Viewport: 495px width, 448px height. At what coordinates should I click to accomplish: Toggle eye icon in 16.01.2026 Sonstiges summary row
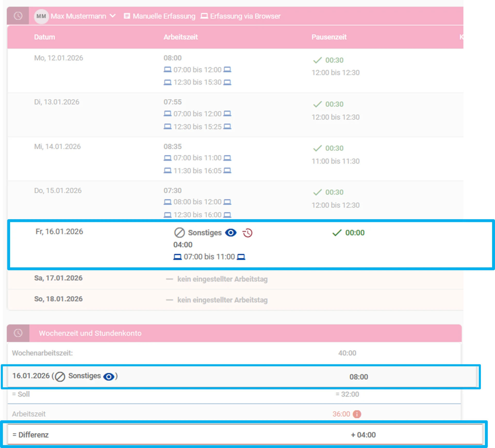pyautogui.click(x=109, y=377)
